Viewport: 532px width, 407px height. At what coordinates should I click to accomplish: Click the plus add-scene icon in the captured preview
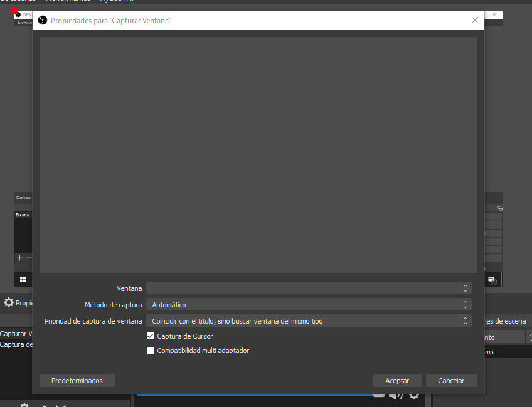(19, 258)
